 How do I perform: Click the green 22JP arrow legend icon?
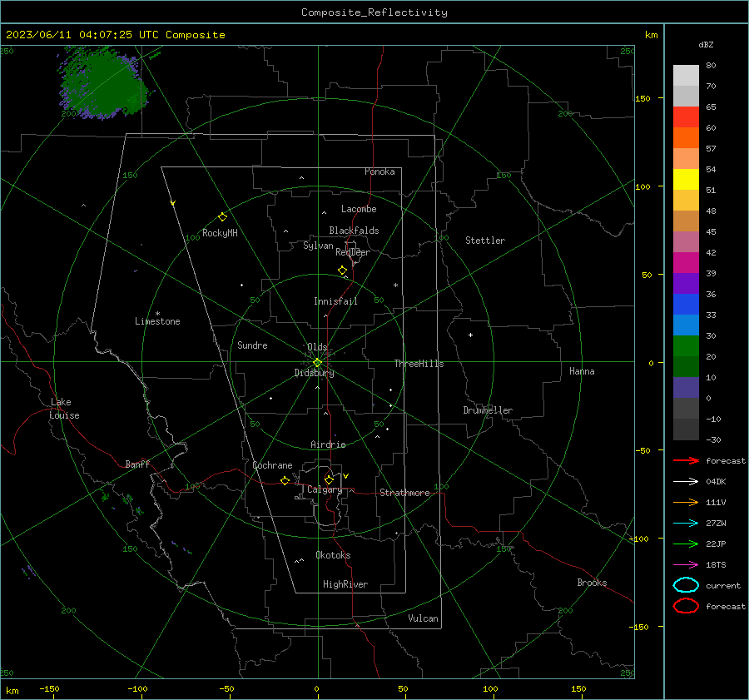[x=686, y=544]
